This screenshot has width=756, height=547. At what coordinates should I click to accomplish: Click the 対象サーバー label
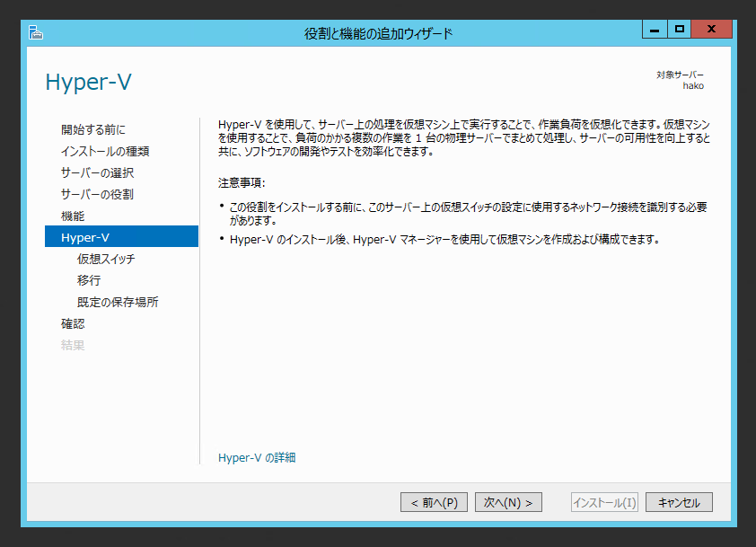coord(680,75)
